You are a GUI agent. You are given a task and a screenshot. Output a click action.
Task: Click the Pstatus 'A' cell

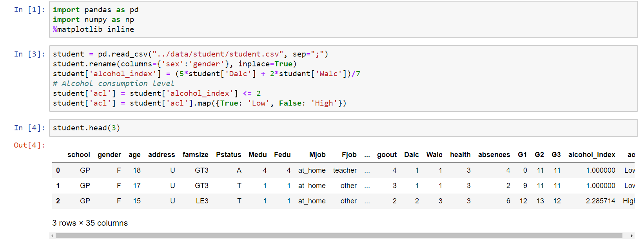tap(239, 170)
